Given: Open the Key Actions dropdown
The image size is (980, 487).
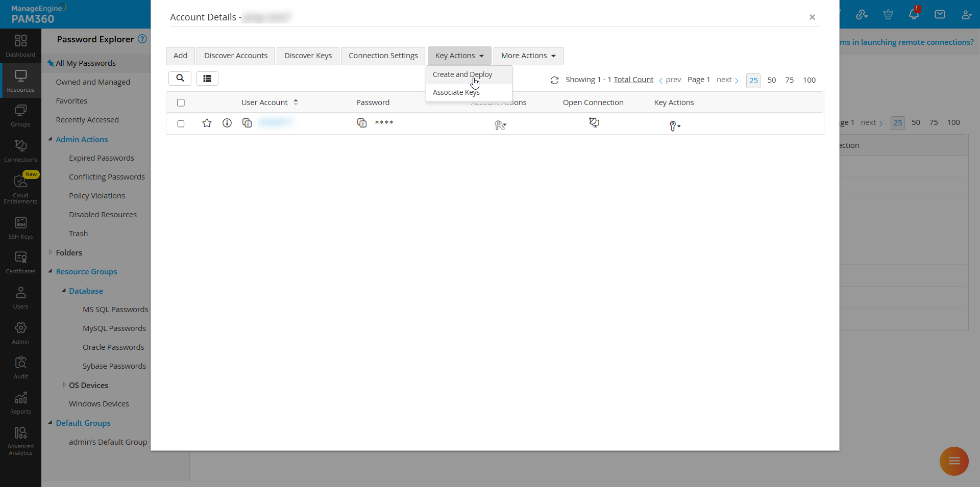Looking at the screenshot, I should tap(459, 56).
